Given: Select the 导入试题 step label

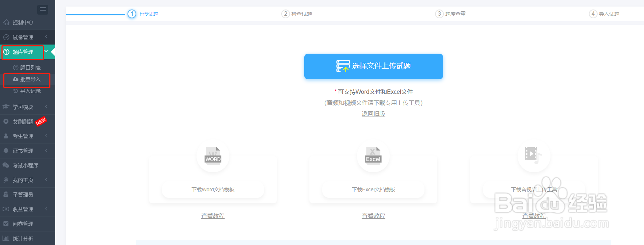Looking at the screenshot, I should [x=609, y=14].
